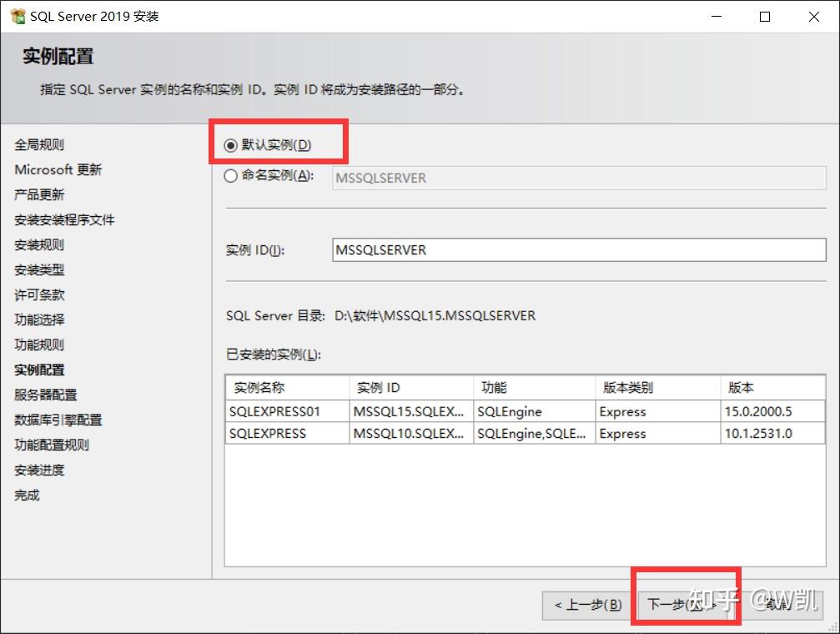
Task: Click the MSSQL10.SQLEX... instance ID cell
Action: pos(411,434)
